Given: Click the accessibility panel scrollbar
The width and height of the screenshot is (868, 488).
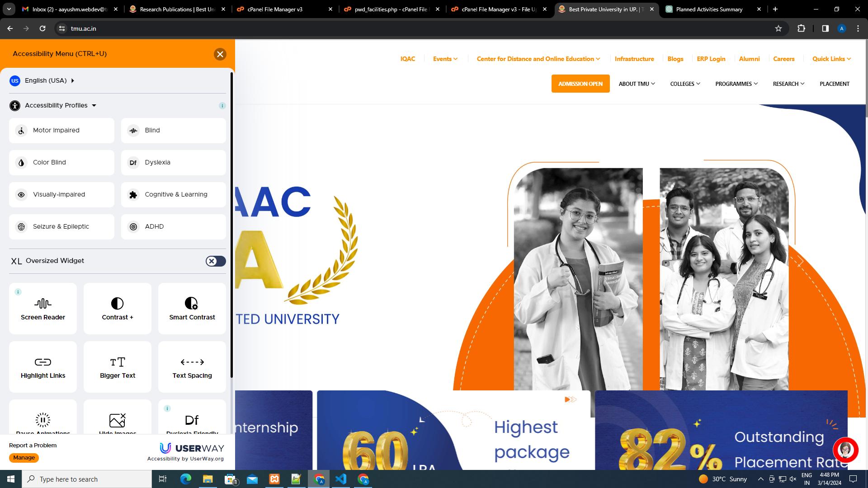Looking at the screenshot, I should pyautogui.click(x=232, y=226).
